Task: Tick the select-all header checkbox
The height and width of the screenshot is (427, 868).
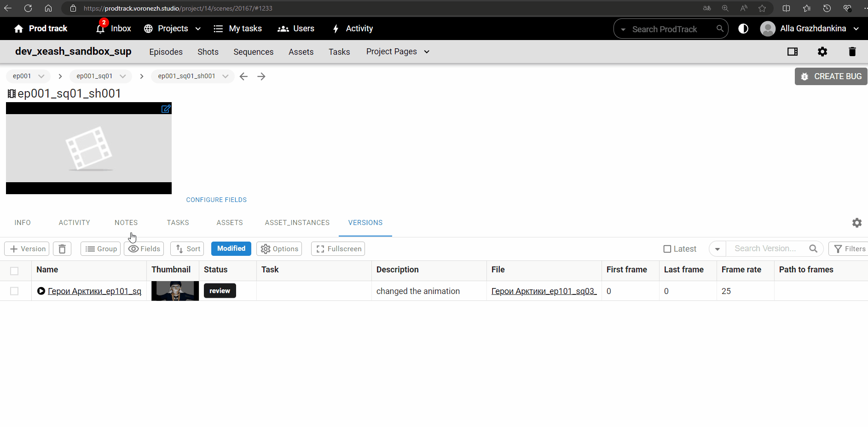Action: [14, 271]
